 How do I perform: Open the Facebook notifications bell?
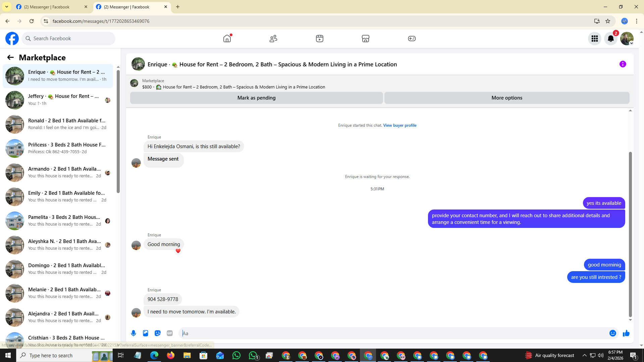point(610,39)
